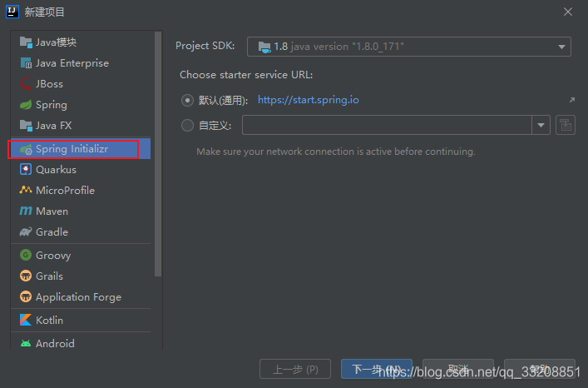588x388 pixels.
Task: Click the 取消 cancel button
Action: click(x=458, y=369)
